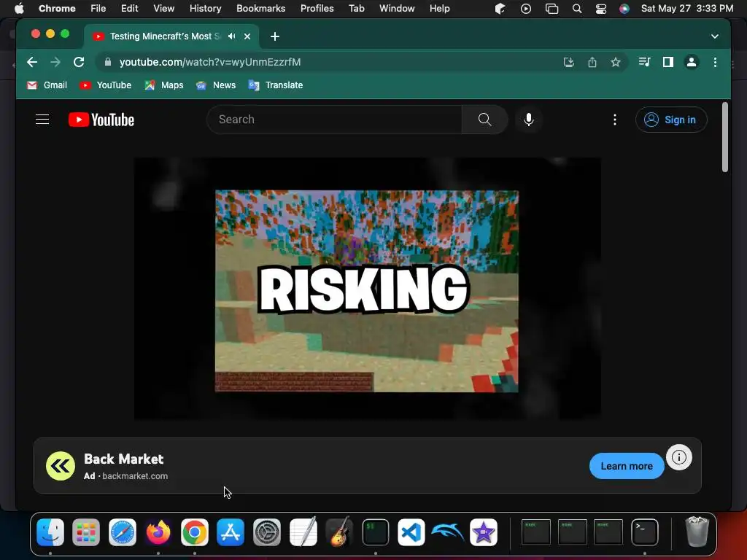Open Finder from the Dock
This screenshot has height=560, width=747.
coord(50,532)
